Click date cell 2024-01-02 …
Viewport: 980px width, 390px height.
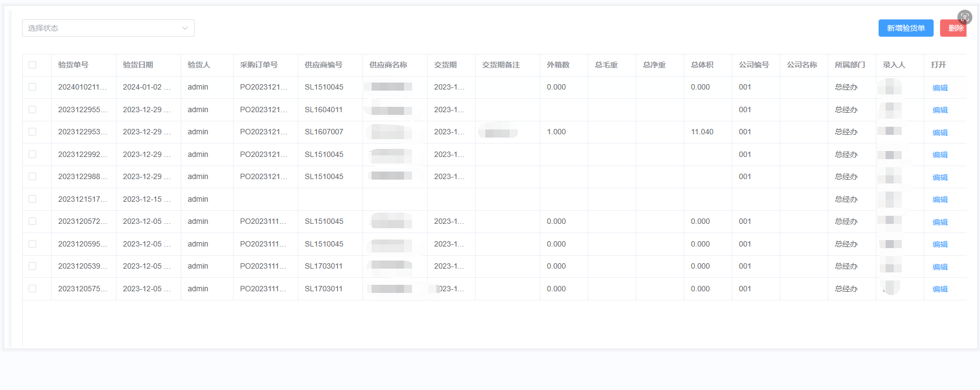tap(147, 87)
